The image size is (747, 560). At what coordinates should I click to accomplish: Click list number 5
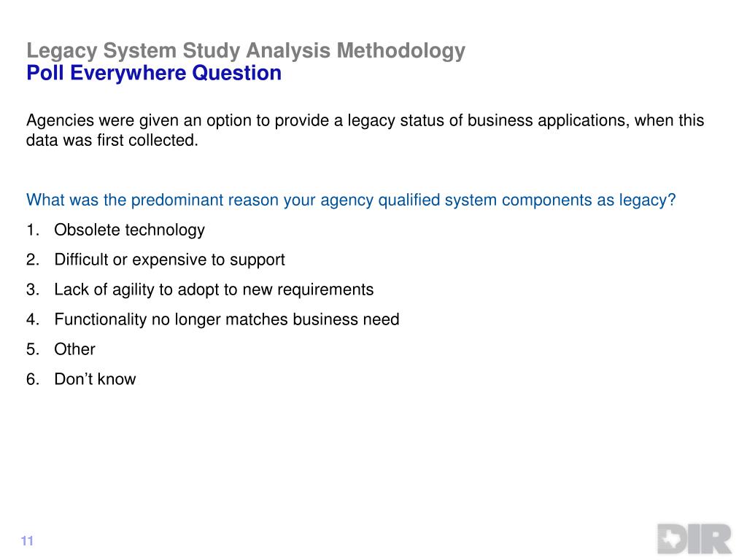(x=32, y=349)
